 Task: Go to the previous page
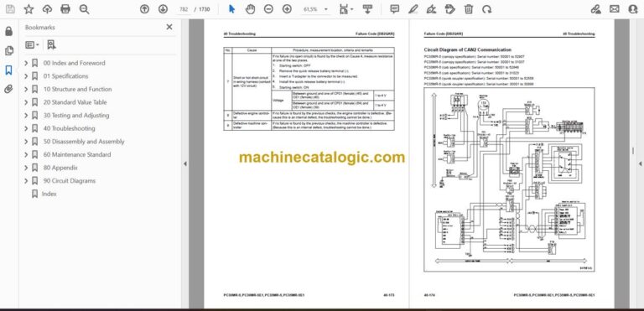pyautogui.click(x=144, y=9)
